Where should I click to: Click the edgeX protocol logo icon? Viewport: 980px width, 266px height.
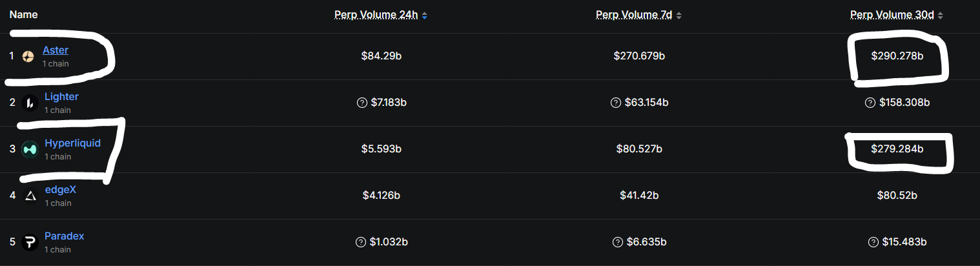tap(30, 196)
